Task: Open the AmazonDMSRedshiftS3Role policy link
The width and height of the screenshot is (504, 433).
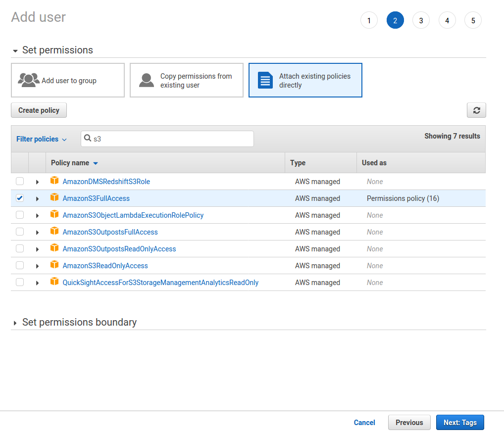Action: click(x=106, y=182)
